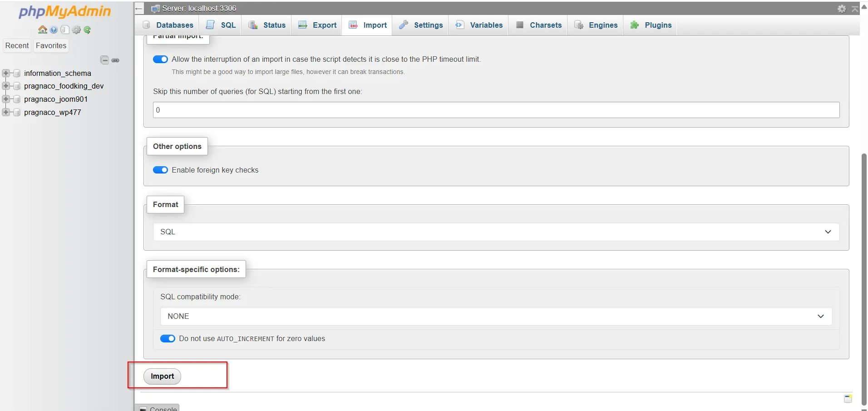Open the Status tab

coord(267,25)
